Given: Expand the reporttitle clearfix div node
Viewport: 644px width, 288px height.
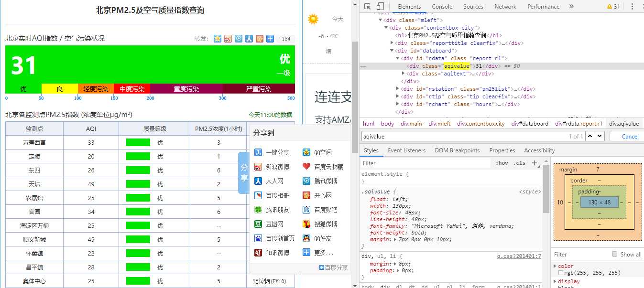Looking at the screenshot, I should click(x=392, y=43).
